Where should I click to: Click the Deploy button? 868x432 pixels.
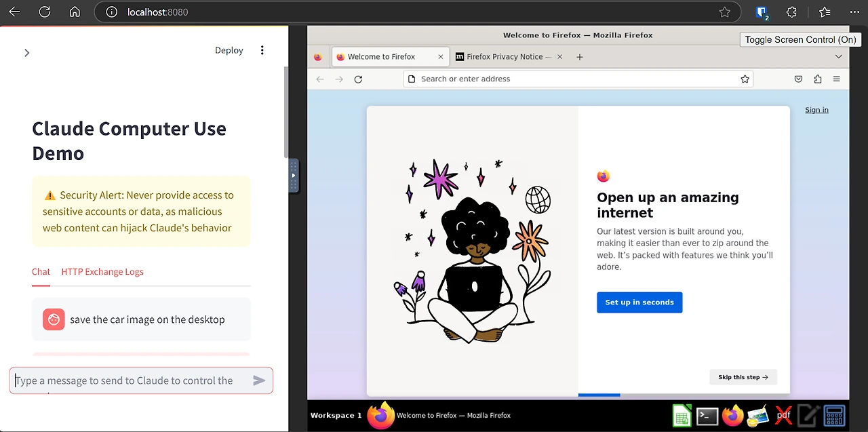click(229, 50)
